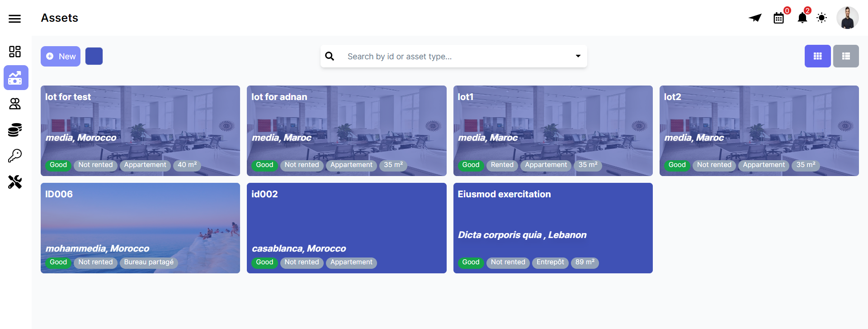Open the dashboard icon in sidebar

coord(15,52)
